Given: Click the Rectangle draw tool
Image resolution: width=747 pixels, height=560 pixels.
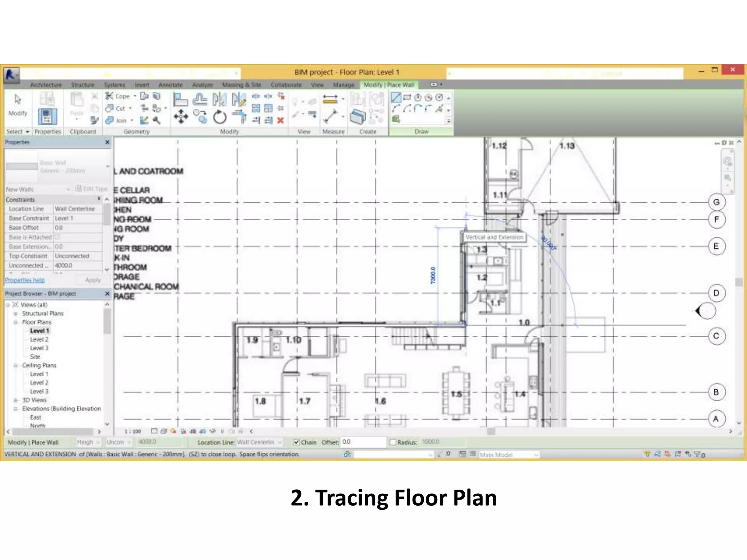Looking at the screenshot, I should click(407, 97).
